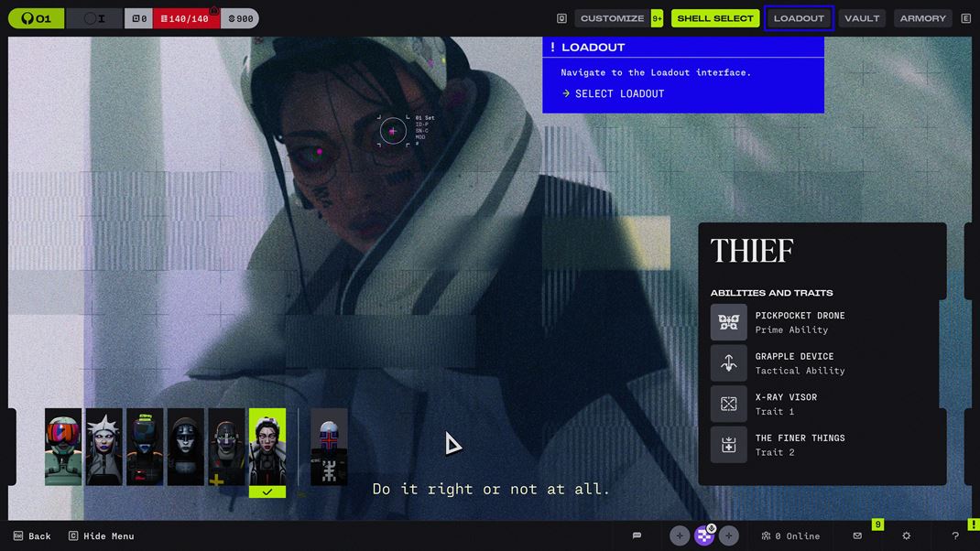Click the Back button
The image size is (980, 551).
click(x=32, y=535)
